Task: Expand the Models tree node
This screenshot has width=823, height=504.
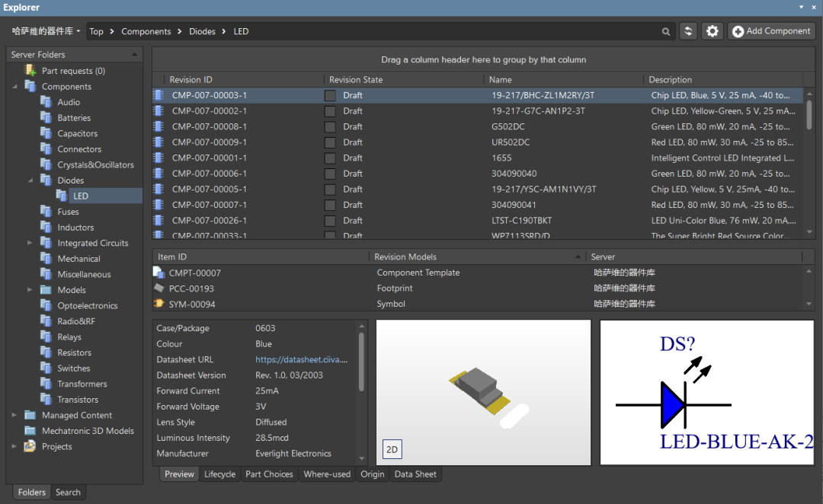Action: point(30,289)
